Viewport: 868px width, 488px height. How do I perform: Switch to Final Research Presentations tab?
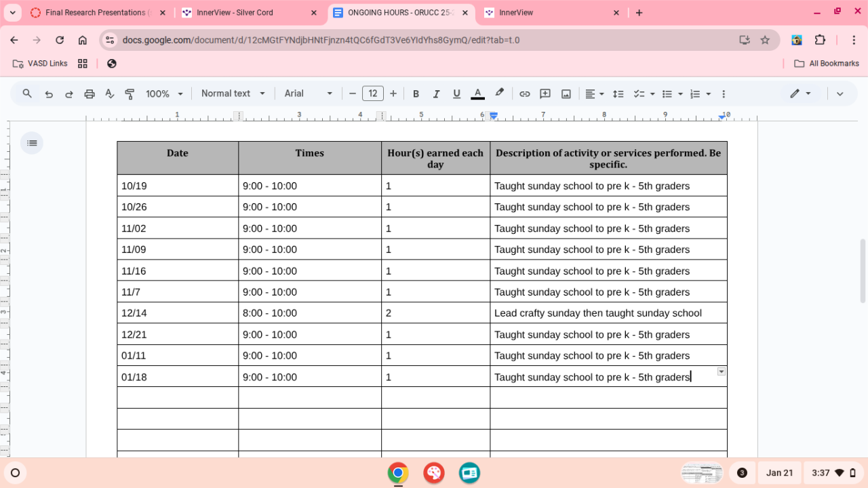click(x=95, y=13)
